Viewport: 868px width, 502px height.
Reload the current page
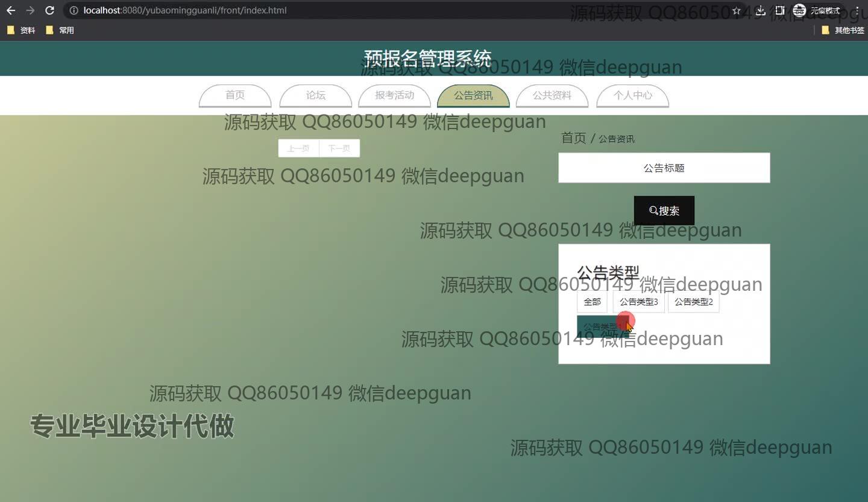pyautogui.click(x=50, y=10)
